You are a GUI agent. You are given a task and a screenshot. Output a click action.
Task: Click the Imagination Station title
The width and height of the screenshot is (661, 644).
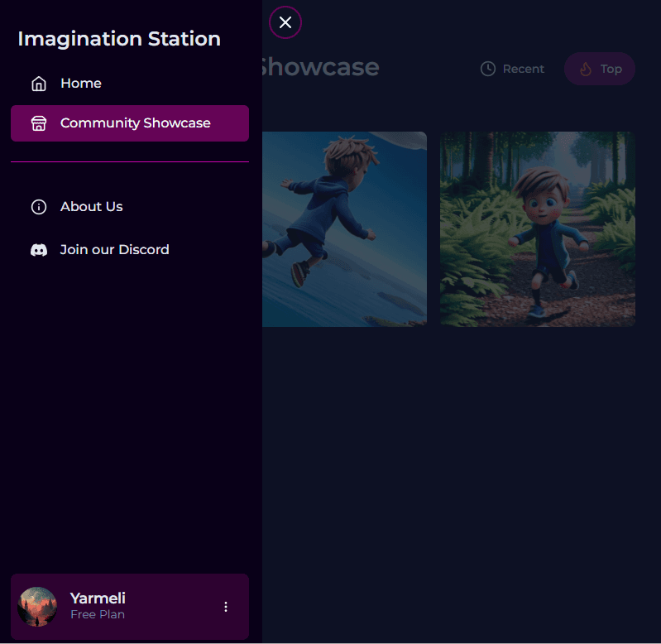[x=119, y=39]
